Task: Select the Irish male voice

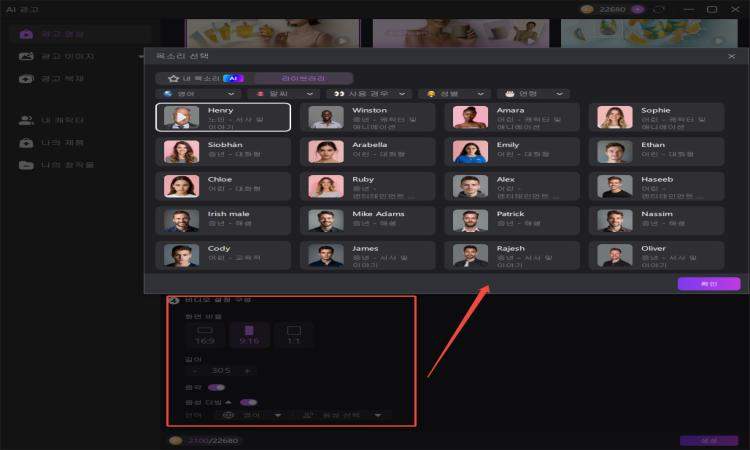Action: pyautogui.click(x=223, y=220)
